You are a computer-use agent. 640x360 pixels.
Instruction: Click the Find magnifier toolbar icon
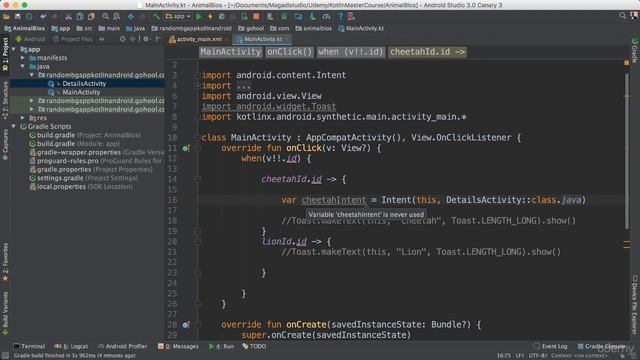pos(105,17)
